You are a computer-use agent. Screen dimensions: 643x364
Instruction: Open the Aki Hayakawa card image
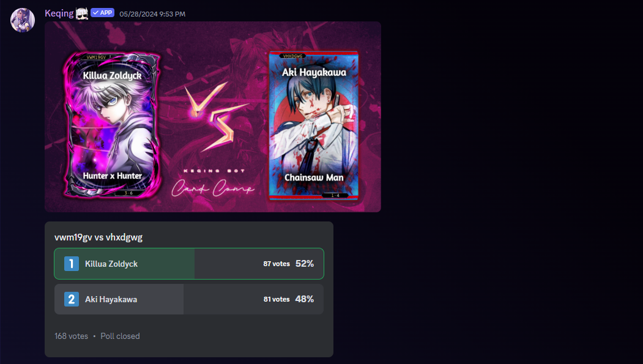pos(314,125)
